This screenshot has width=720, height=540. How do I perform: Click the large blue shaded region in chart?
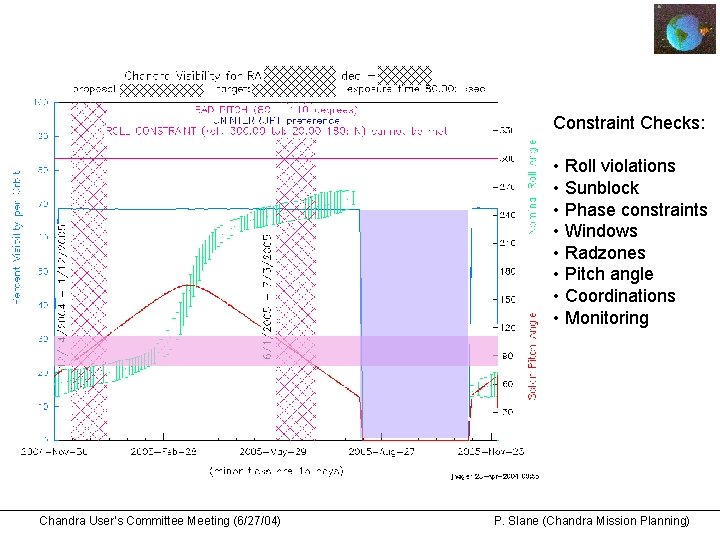(x=414, y=324)
